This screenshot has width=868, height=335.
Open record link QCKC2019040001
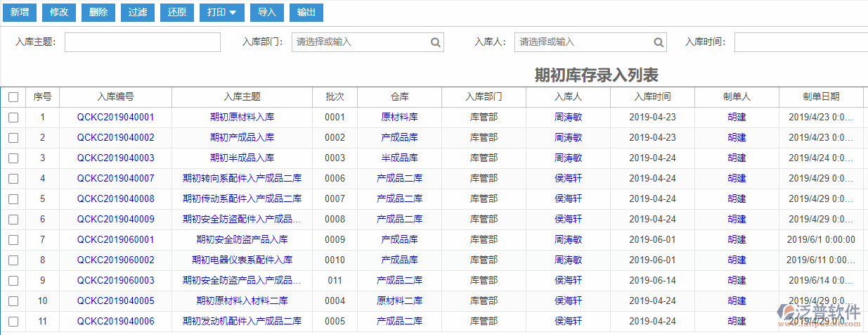pos(115,118)
